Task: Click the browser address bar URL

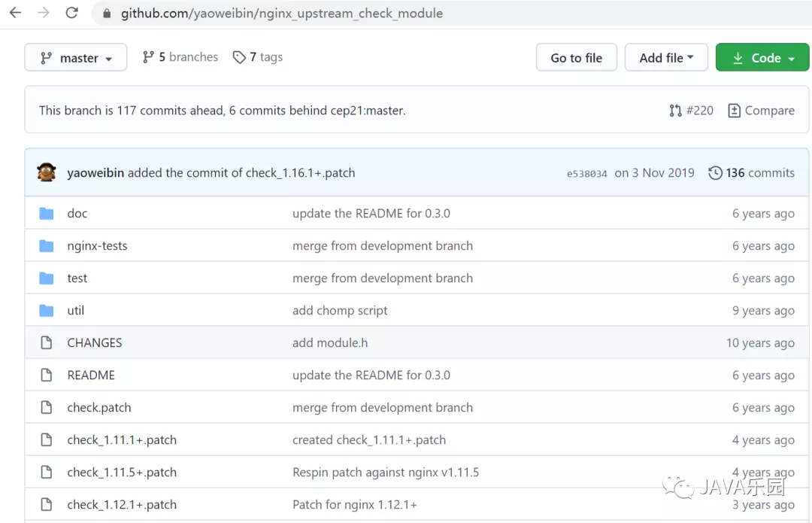Action: (x=282, y=14)
